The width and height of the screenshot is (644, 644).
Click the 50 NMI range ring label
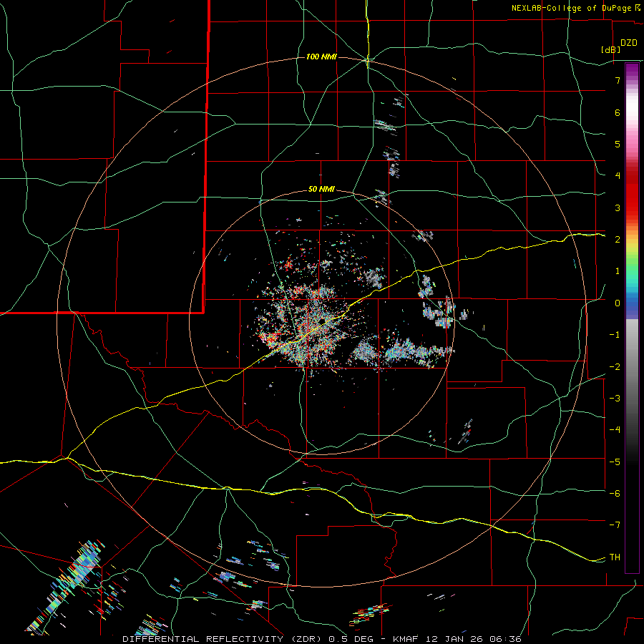coord(321,190)
